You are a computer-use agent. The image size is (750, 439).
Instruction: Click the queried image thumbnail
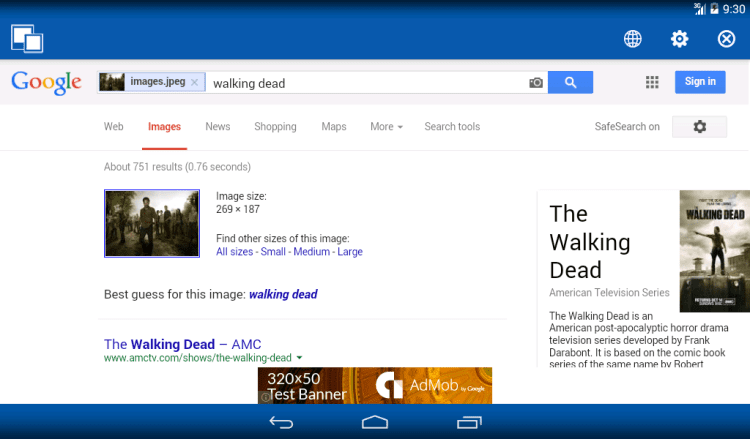(x=152, y=223)
